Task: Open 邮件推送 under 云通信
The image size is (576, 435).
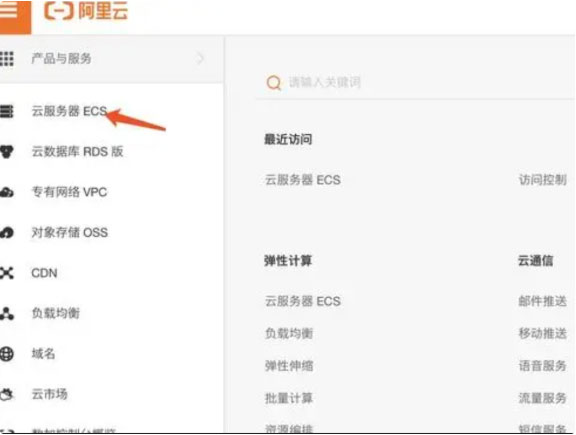Action: (542, 301)
